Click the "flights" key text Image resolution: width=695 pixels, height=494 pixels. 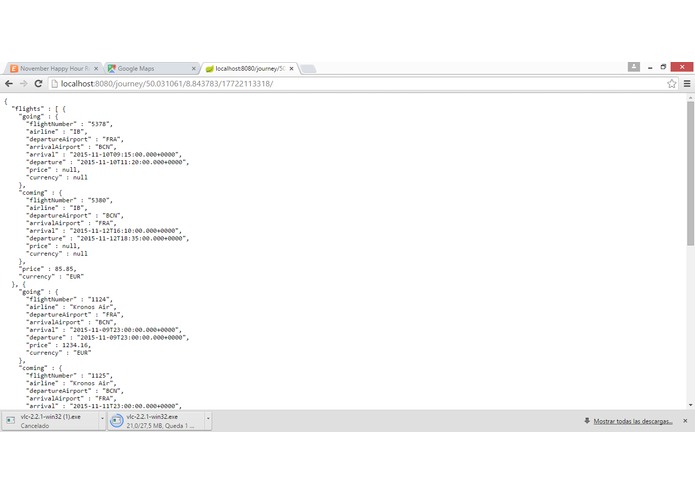point(28,109)
